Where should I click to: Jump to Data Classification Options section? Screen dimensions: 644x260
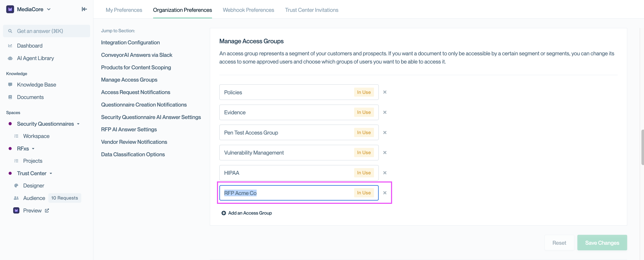[133, 154]
